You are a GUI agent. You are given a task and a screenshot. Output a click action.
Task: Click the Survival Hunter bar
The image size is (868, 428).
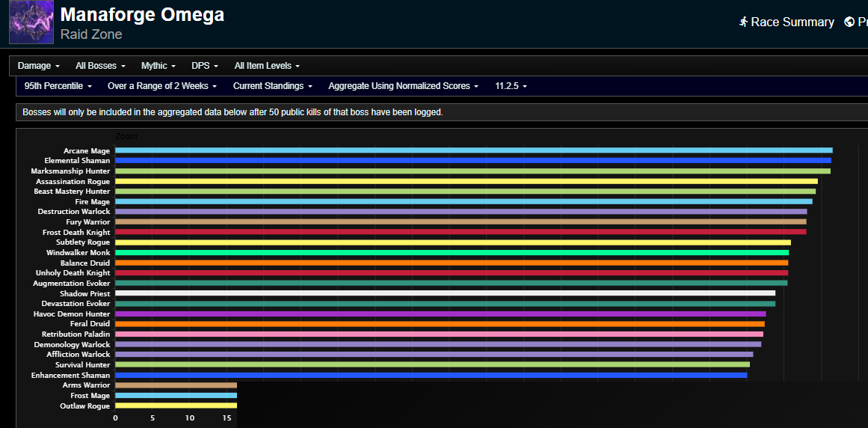click(x=432, y=364)
